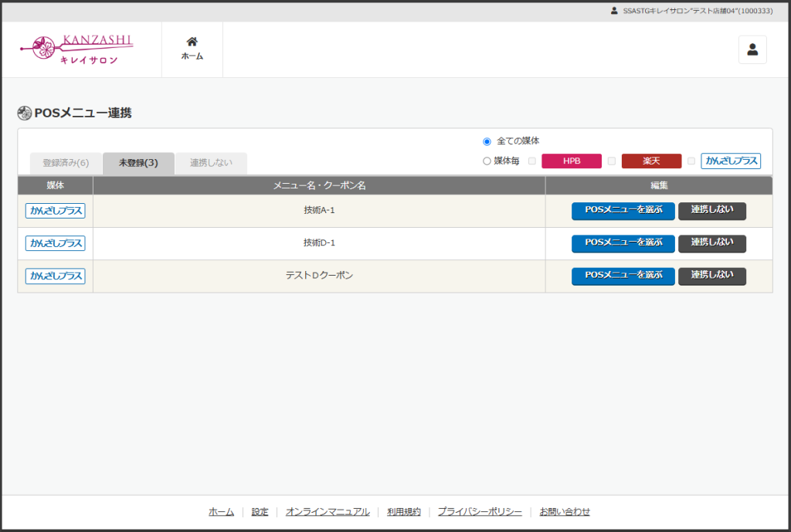Click the red 楽天 media badge

click(651, 161)
